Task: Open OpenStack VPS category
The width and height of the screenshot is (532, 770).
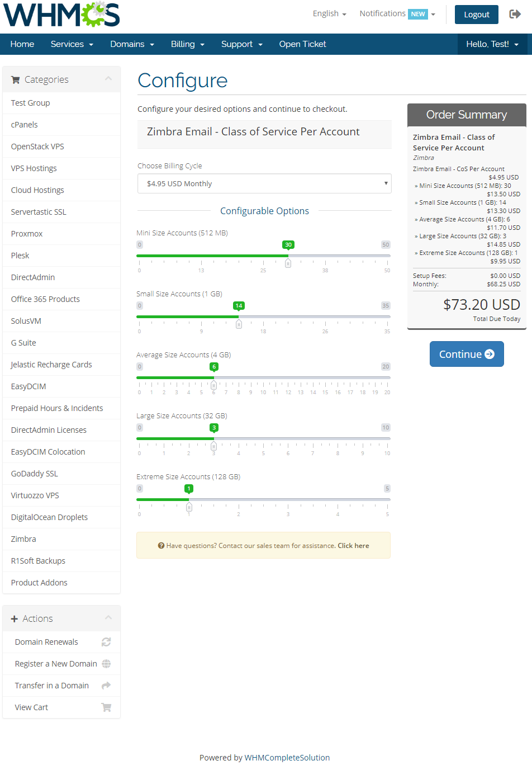Action: click(x=61, y=147)
